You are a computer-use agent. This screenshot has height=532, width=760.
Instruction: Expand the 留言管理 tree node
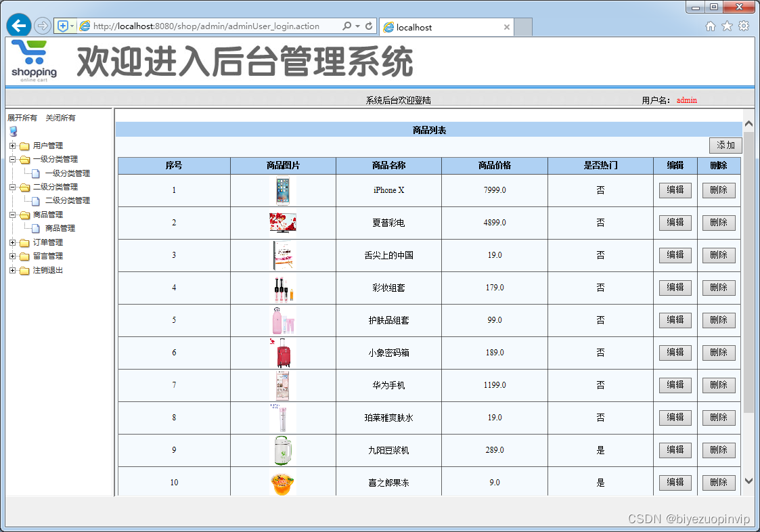coord(12,256)
